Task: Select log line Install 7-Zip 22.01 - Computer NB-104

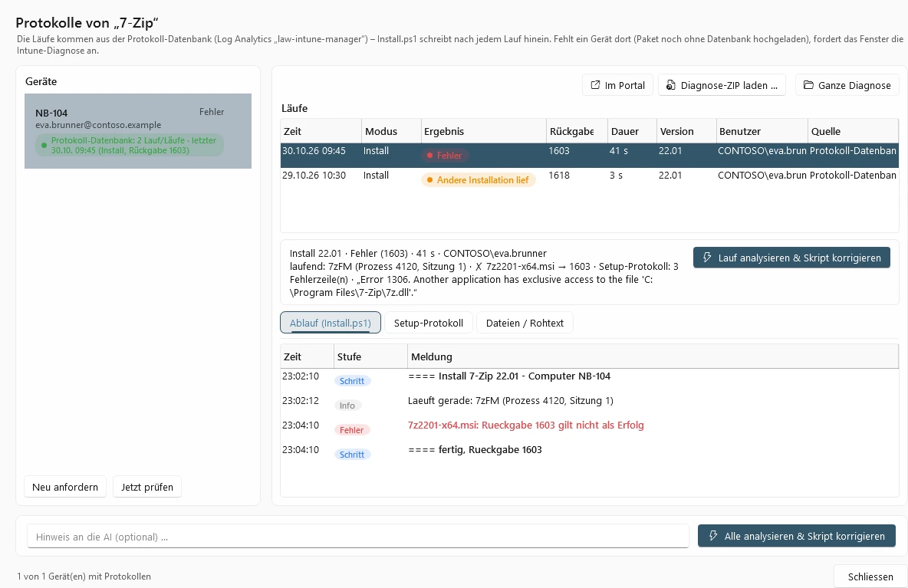Action: (590, 380)
